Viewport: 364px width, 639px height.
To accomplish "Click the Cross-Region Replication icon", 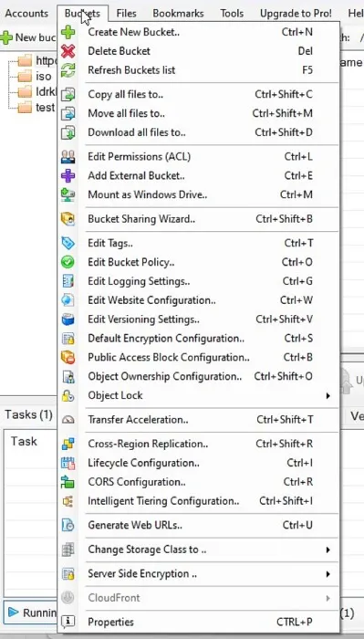I will point(68,444).
